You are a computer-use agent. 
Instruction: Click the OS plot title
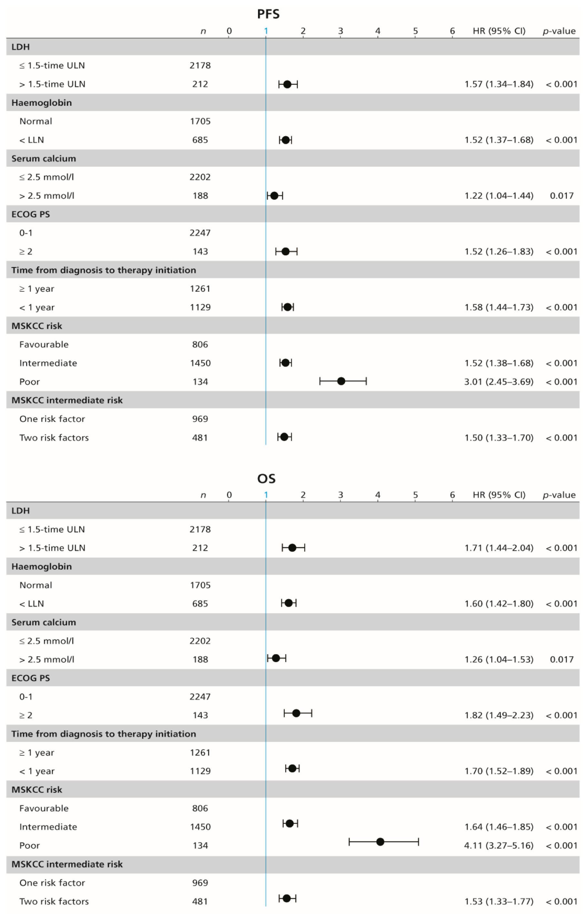[x=266, y=478]
